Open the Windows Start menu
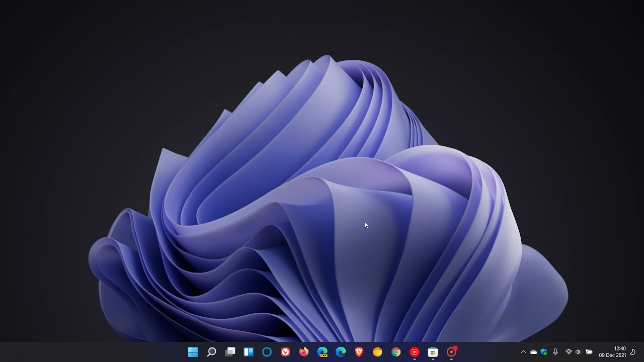Viewport: 644px width, 362px height. 193,352
